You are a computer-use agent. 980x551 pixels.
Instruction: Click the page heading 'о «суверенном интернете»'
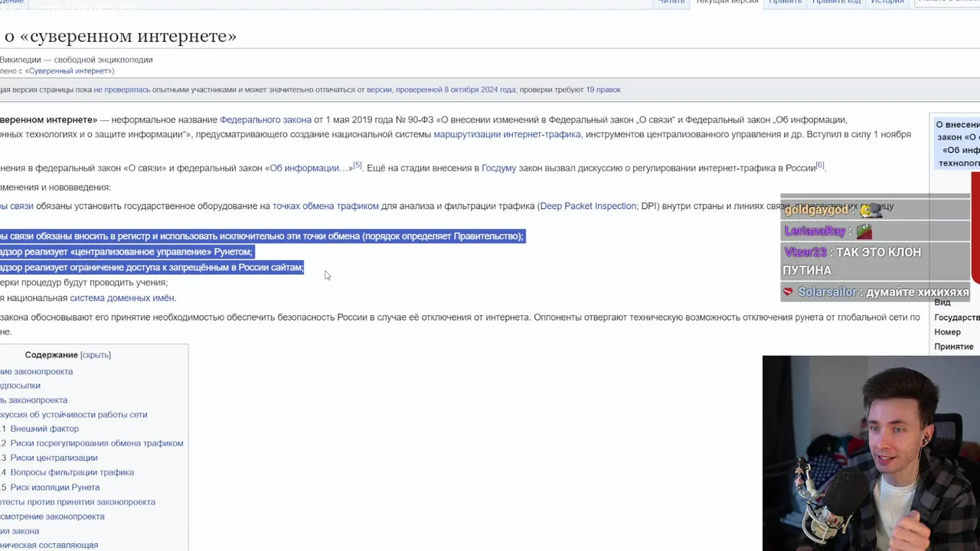tap(120, 36)
